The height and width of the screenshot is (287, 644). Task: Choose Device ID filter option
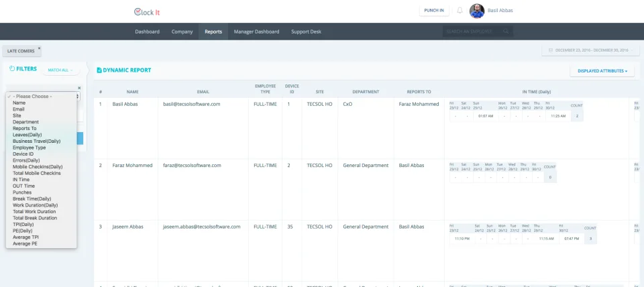(41, 154)
